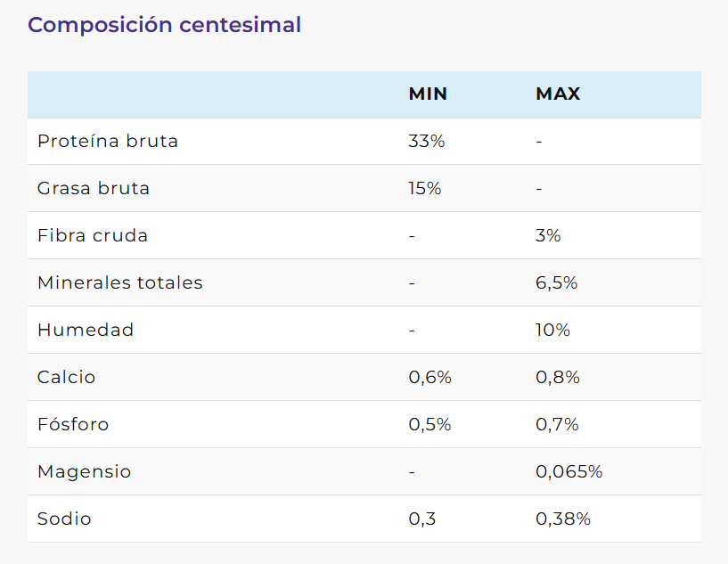Select the Humedad row label
This screenshot has height=564, width=728.
[86, 330]
